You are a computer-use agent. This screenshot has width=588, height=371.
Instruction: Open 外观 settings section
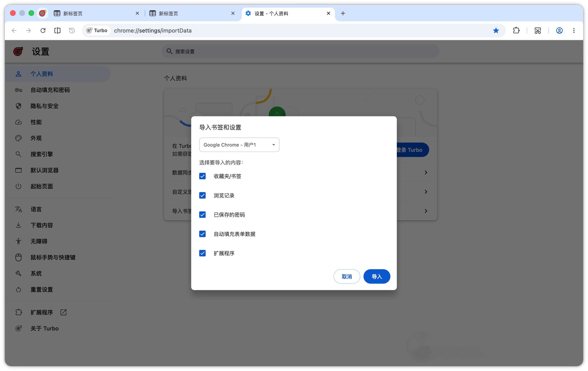tap(58, 138)
